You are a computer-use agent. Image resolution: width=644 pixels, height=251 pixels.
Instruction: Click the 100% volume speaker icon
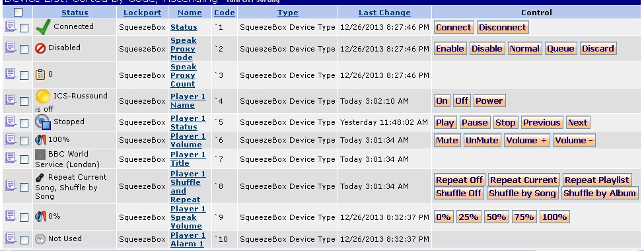(40, 140)
